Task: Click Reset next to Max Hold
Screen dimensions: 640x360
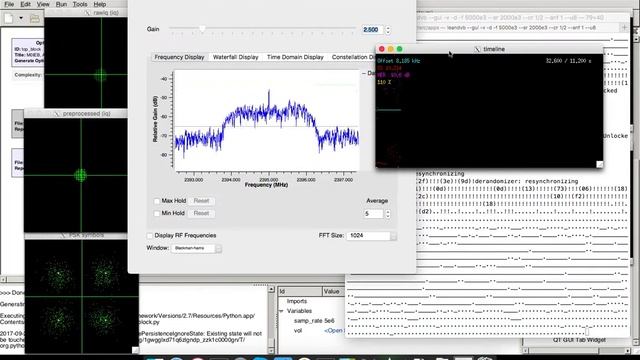Action: [x=201, y=201]
